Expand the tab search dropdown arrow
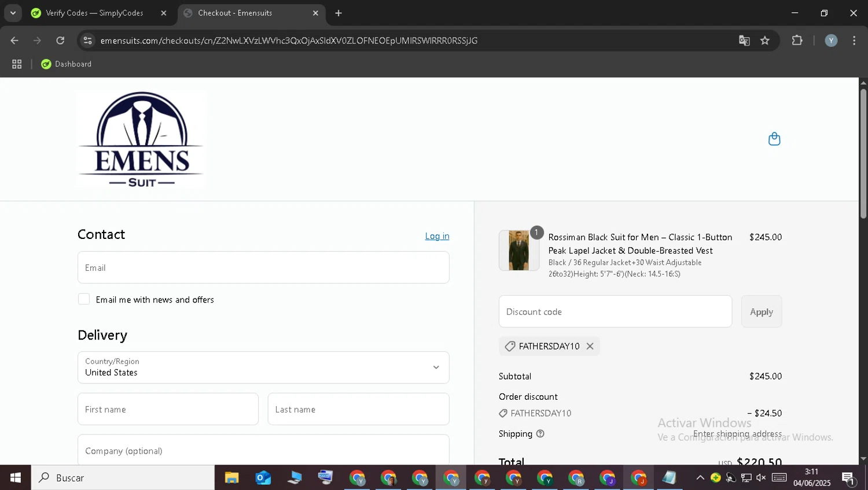 (13, 13)
